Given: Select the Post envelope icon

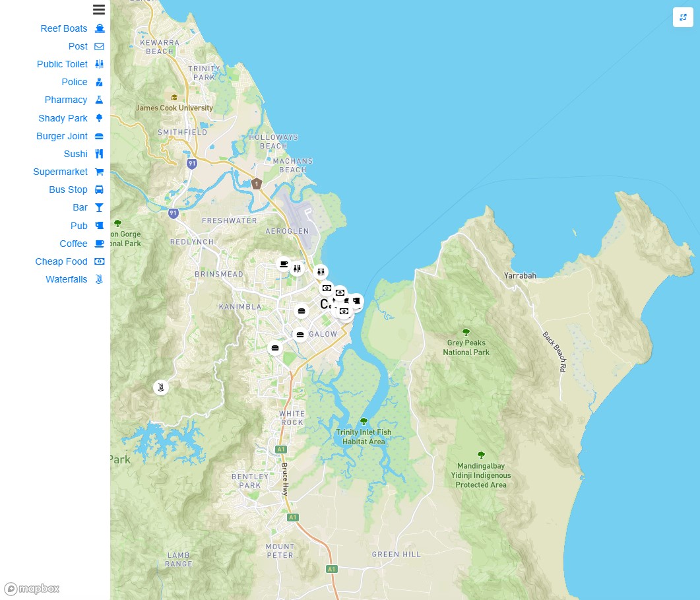Looking at the screenshot, I should coord(100,46).
